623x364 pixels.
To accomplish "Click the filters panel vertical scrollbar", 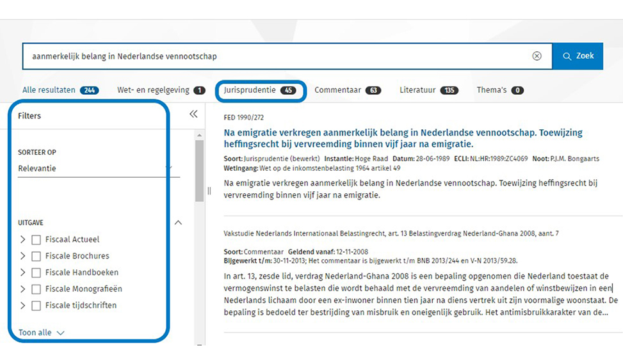I will click(199, 170).
